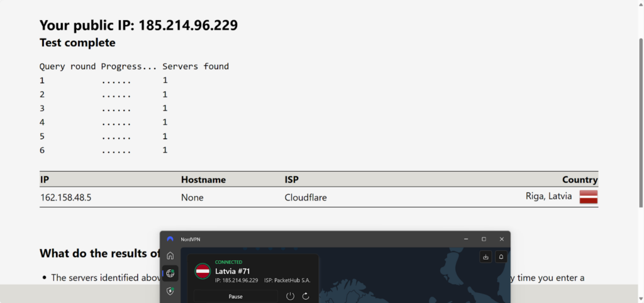644x303 pixels.
Task: Click 'Riga, Latvia' country cell
Action: pyautogui.click(x=548, y=196)
